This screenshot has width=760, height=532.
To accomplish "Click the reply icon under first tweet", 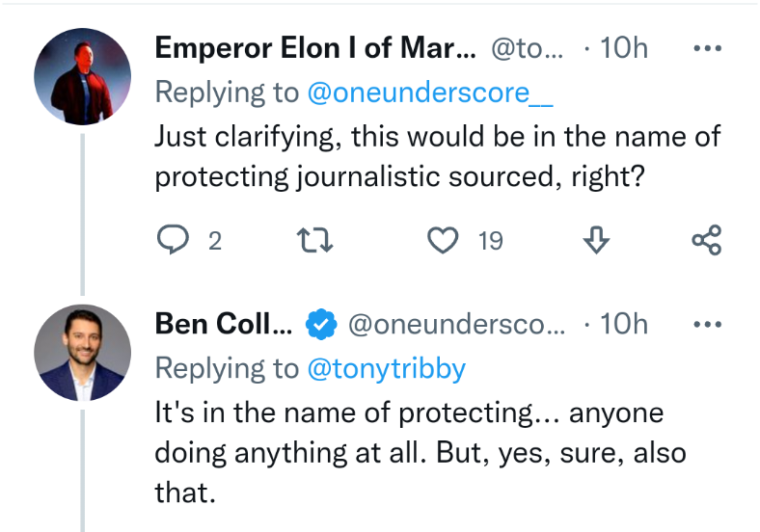I will tap(173, 240).
